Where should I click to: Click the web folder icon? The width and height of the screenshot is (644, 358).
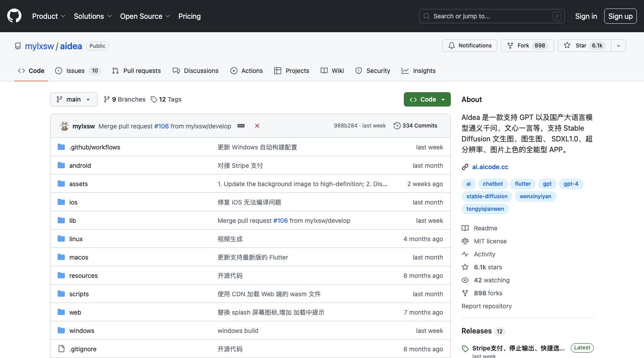point(61,312)
